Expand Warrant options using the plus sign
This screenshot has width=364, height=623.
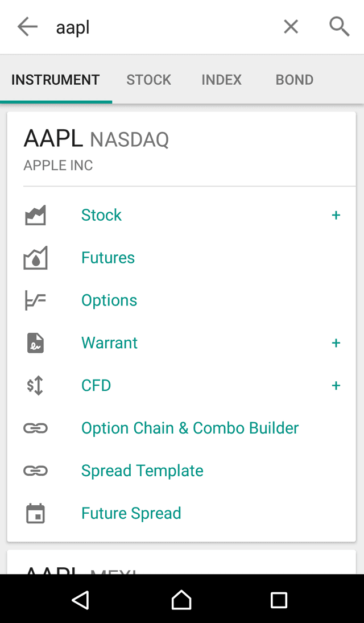(336, 343)
